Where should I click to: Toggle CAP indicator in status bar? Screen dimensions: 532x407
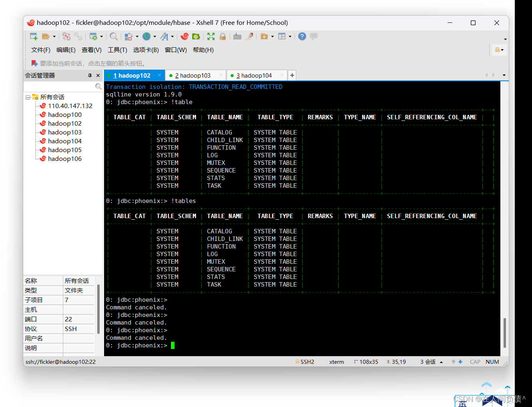[x=475, y=361]
